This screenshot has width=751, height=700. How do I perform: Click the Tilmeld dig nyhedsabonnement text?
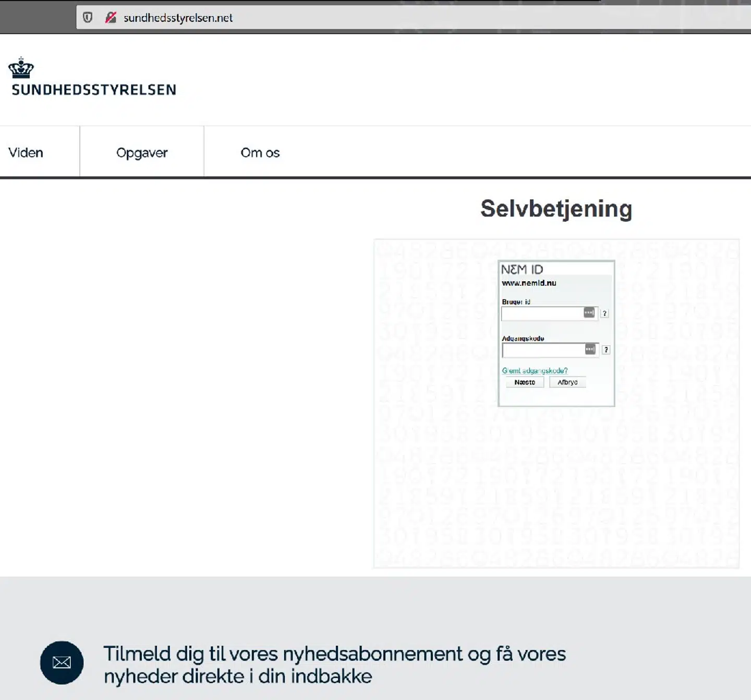coord(334,665)
